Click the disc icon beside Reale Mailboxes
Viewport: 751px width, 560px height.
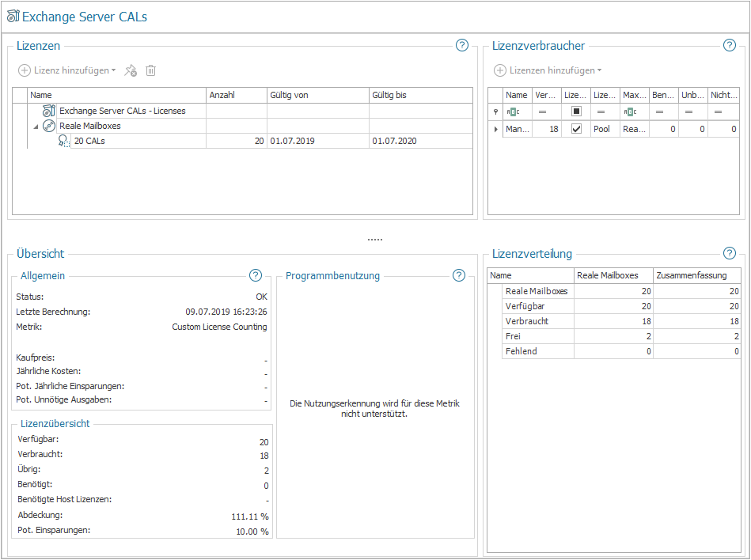(x=49, y=126)
